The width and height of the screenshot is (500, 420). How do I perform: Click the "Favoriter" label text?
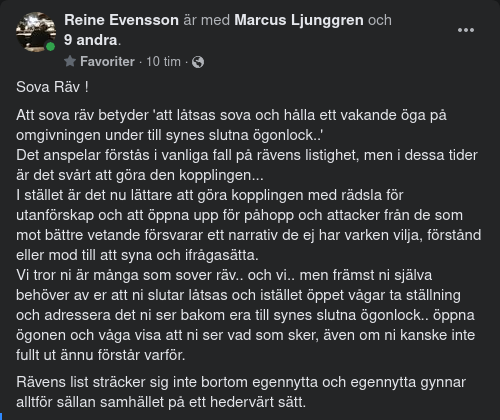click(x=107, y=62)
